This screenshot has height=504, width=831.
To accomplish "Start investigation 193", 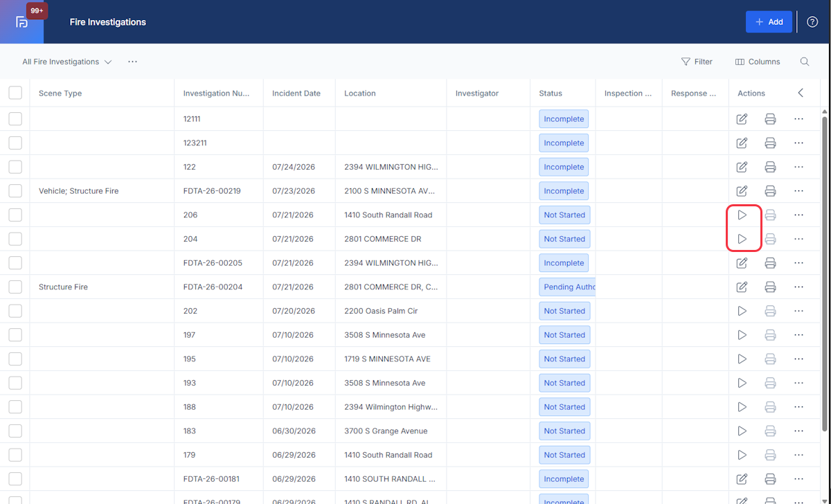I will tap(742, 383).
